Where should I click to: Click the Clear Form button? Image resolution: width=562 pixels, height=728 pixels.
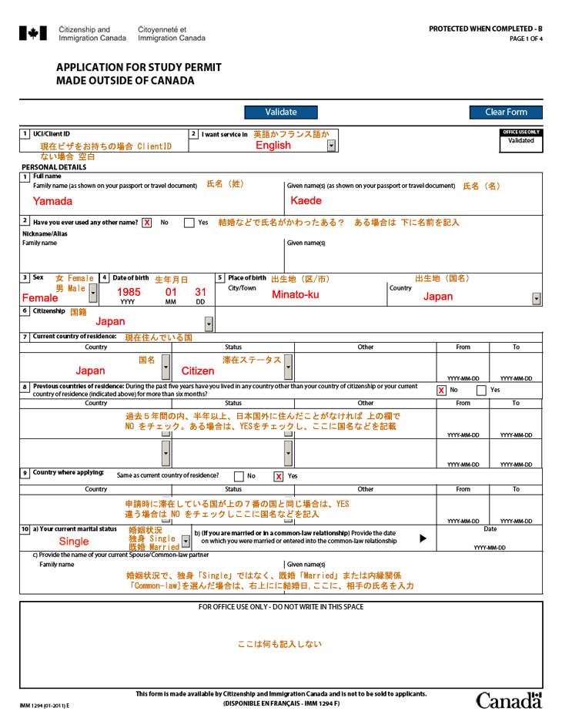tap(506, 112)
